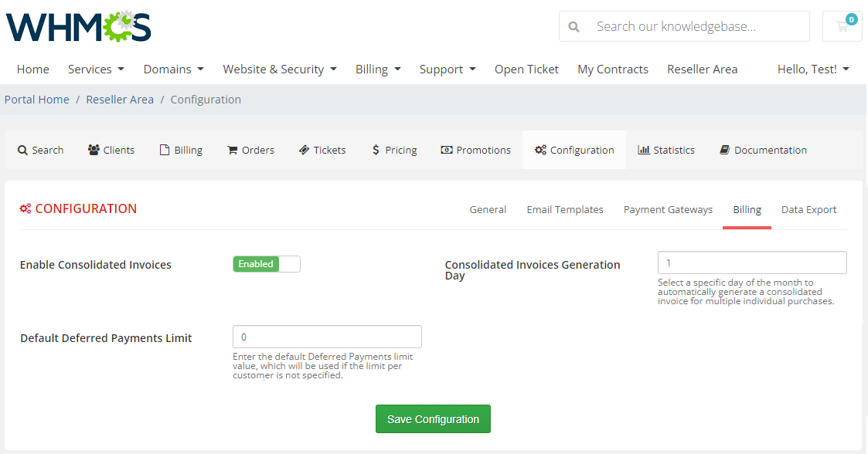Viewport: 868px width, 454px height.
Task: Click the Configuration gears heading icon
Action: pyautogui.click(x=26, y=208)
